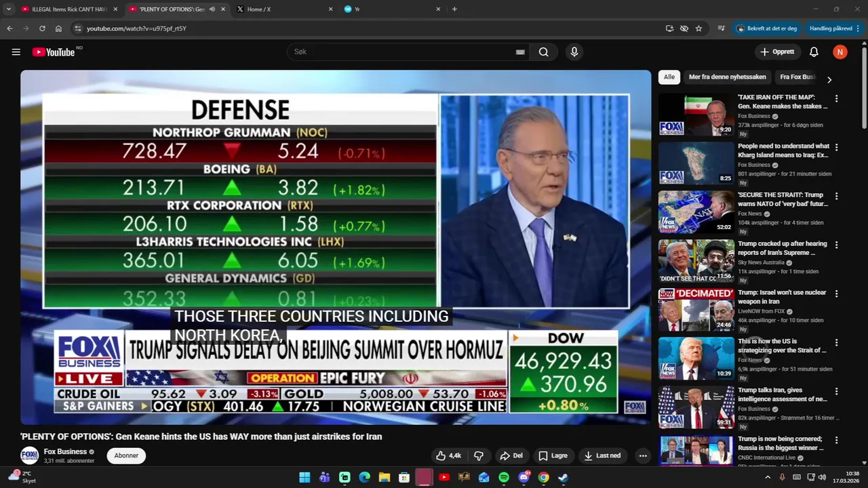Click 'Bekreft at det er deg' profile button

[766, 28]
